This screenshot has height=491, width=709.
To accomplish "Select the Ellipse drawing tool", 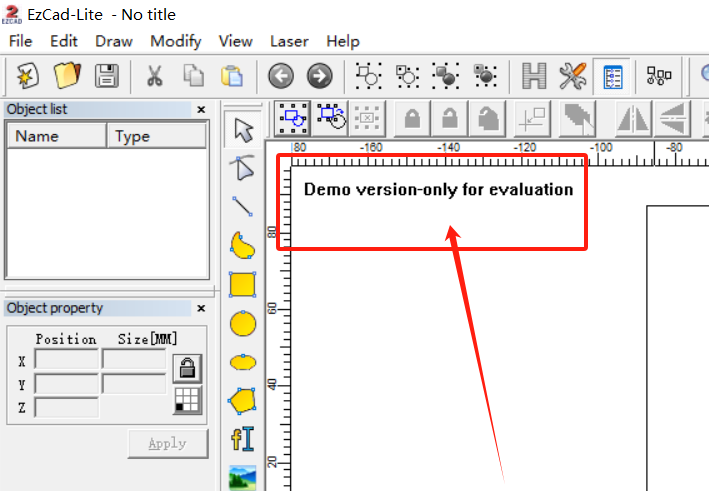I will (243, 362).
